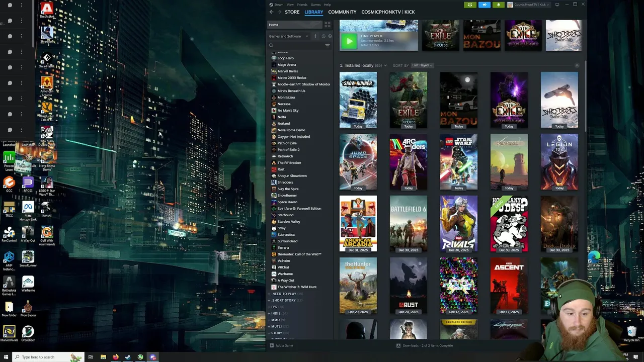The image size is (644, 362).
Task: Open the Rust game cover
Action: click(x=408, y=286)
